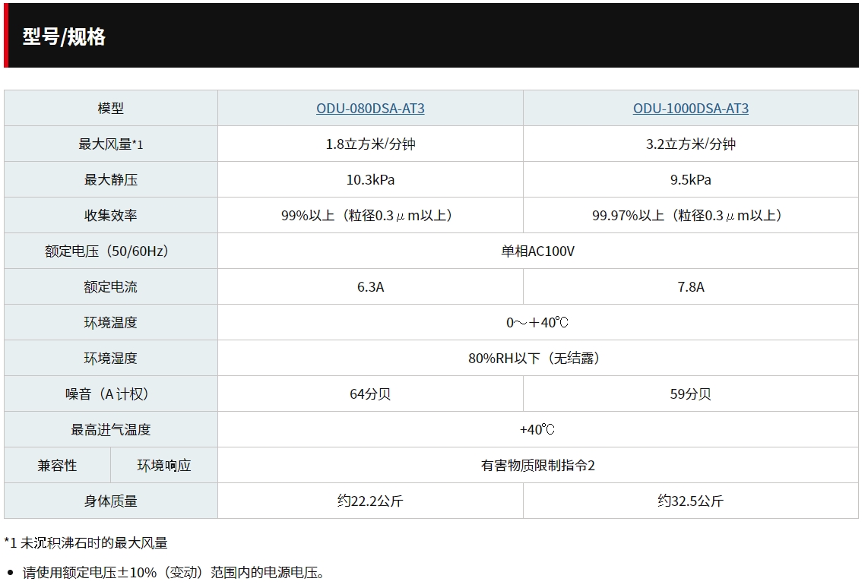
Task: Click the 型号/规格 section heading
Action: 64,36
